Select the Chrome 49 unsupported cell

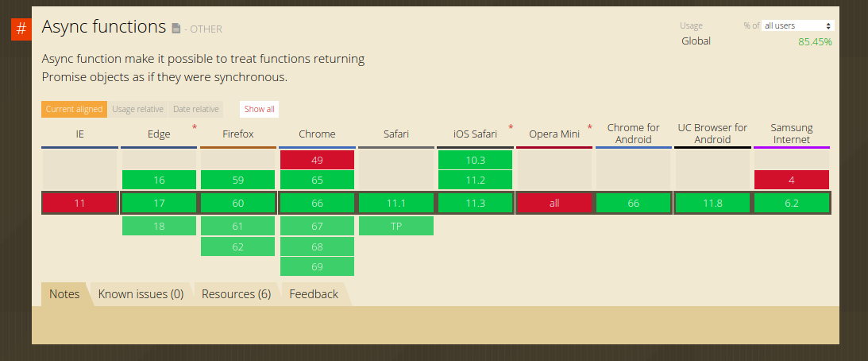(x=317, y=160)
